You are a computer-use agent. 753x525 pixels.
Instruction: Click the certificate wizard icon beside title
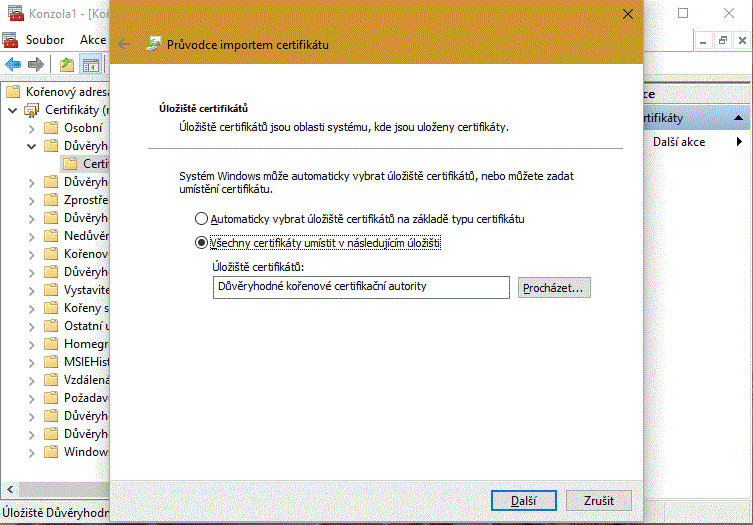(x=154, y=44)
